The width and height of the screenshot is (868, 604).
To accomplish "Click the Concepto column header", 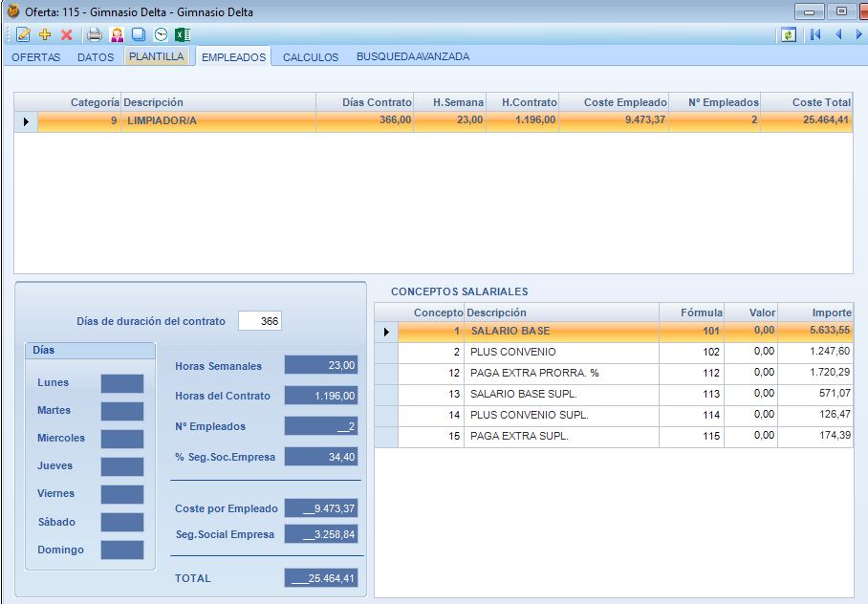I will 431,313.
